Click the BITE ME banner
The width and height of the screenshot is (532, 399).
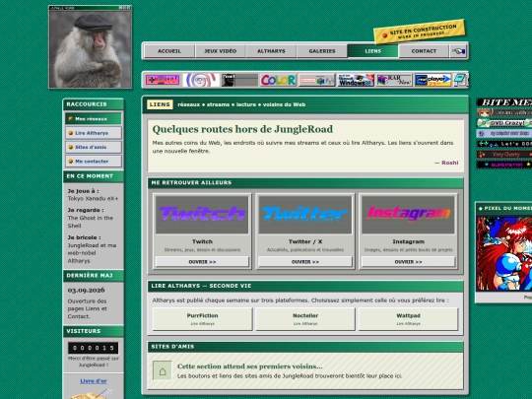tap(504, 102)
